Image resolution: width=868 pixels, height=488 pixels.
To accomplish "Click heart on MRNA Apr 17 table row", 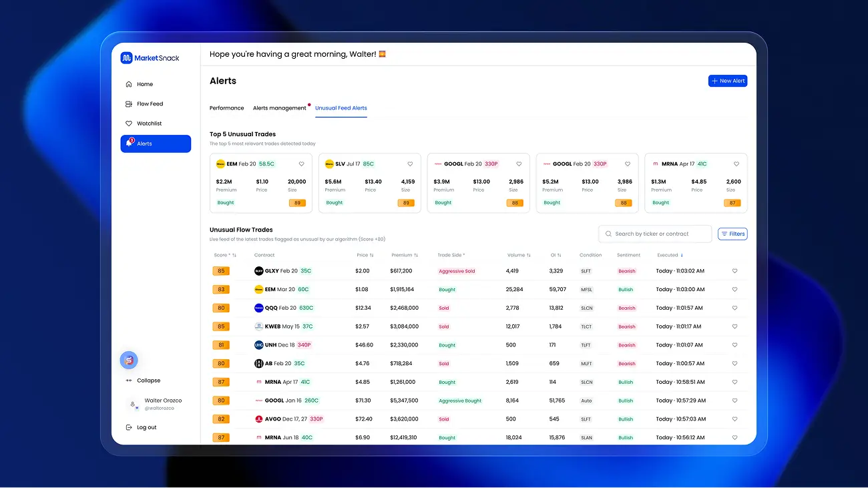I will (x=734, y=382).
